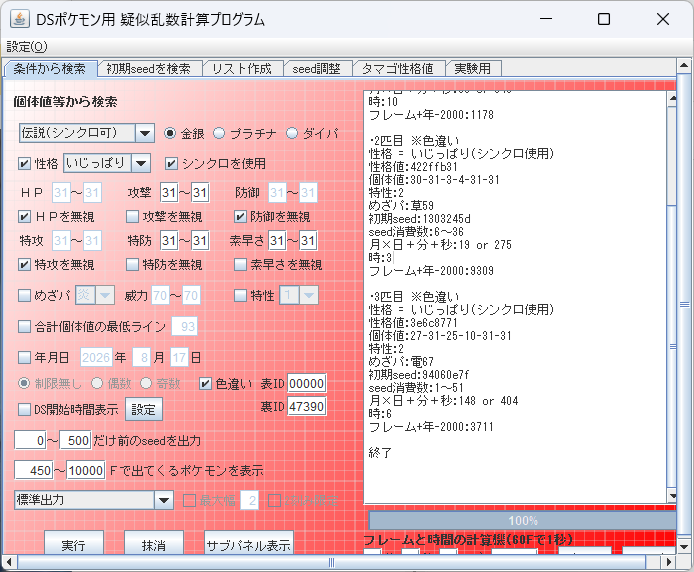The width and height of the screenshot is (694, 572).
Task: Click the 表ID input field
Action: click(x=307, y=383)
